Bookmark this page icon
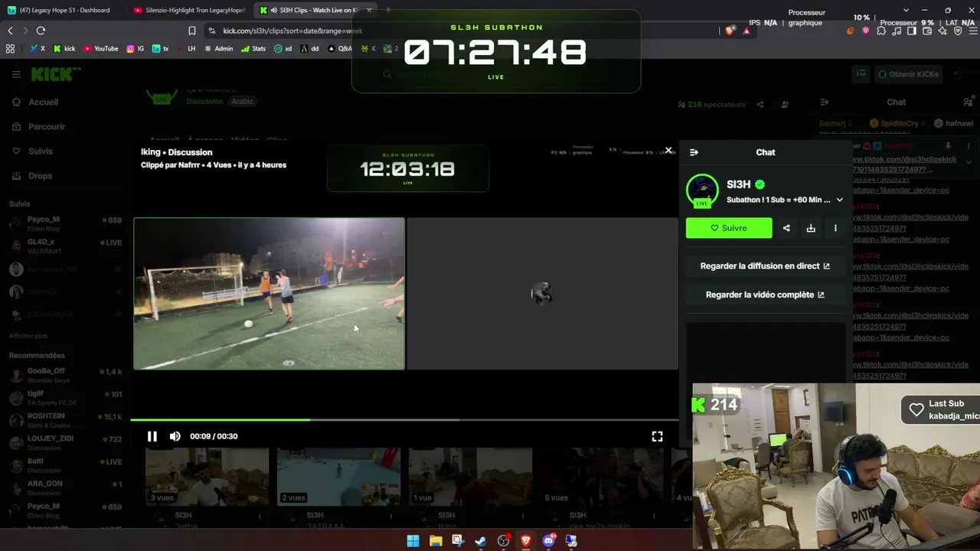980x551 pixels. click(x=191, y=31)
